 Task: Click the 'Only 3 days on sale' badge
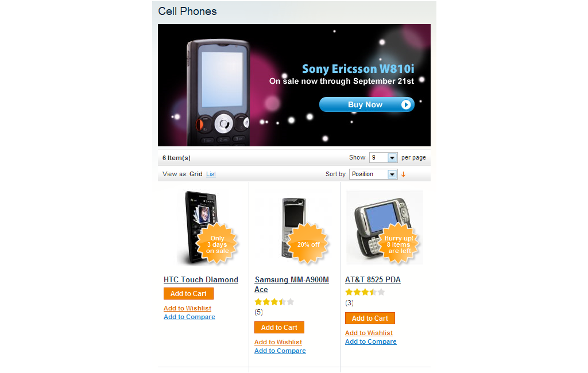click(x=217, y=244)
